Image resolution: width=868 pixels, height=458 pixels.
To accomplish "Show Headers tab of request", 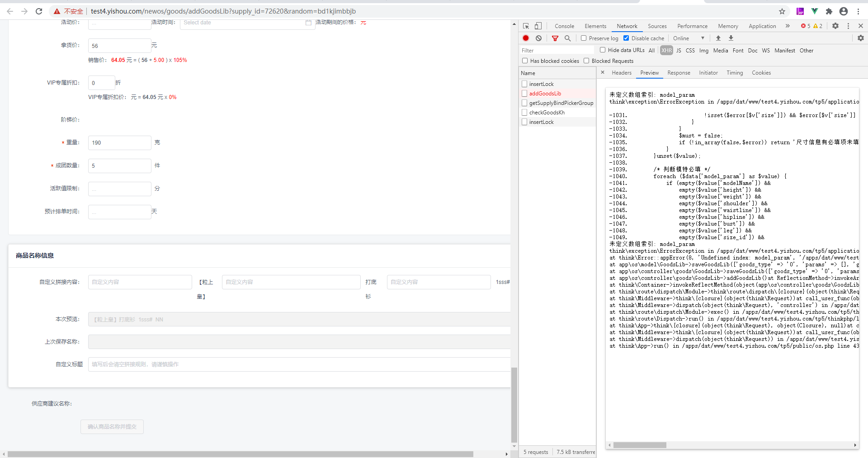I will (x=622, y=73).
